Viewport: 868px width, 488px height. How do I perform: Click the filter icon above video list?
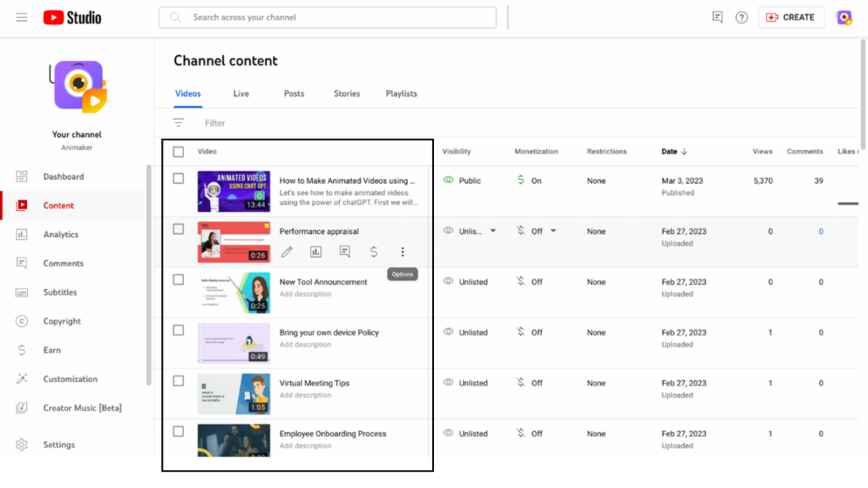pos(179,123)
